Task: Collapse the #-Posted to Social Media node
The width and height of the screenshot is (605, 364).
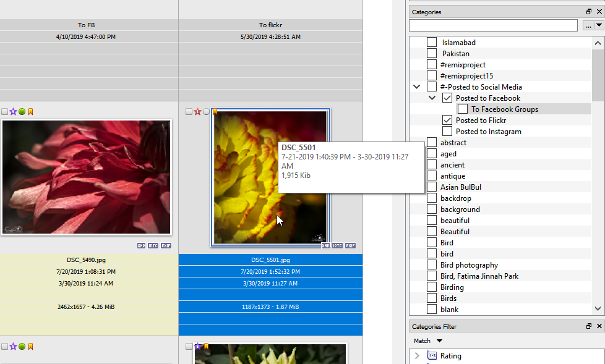Action: (x=417, y=87)
